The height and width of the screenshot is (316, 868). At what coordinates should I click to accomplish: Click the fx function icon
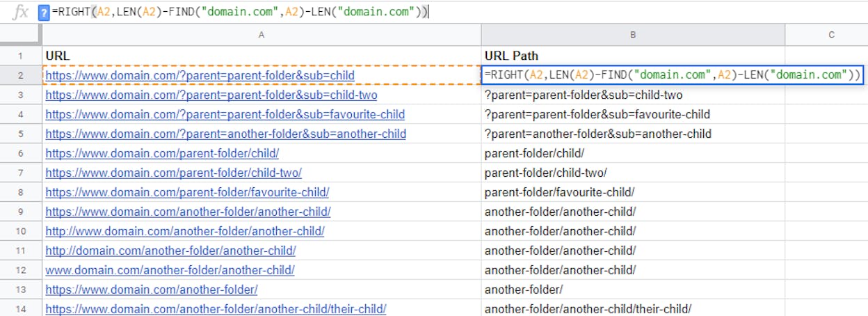[x=22, y=13]
